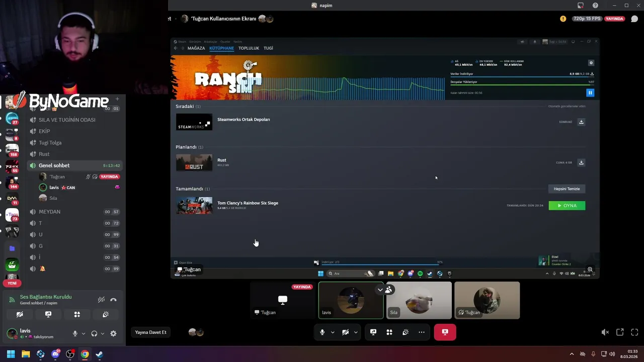Open soundboard in voice connection panel

click(106, 314)
